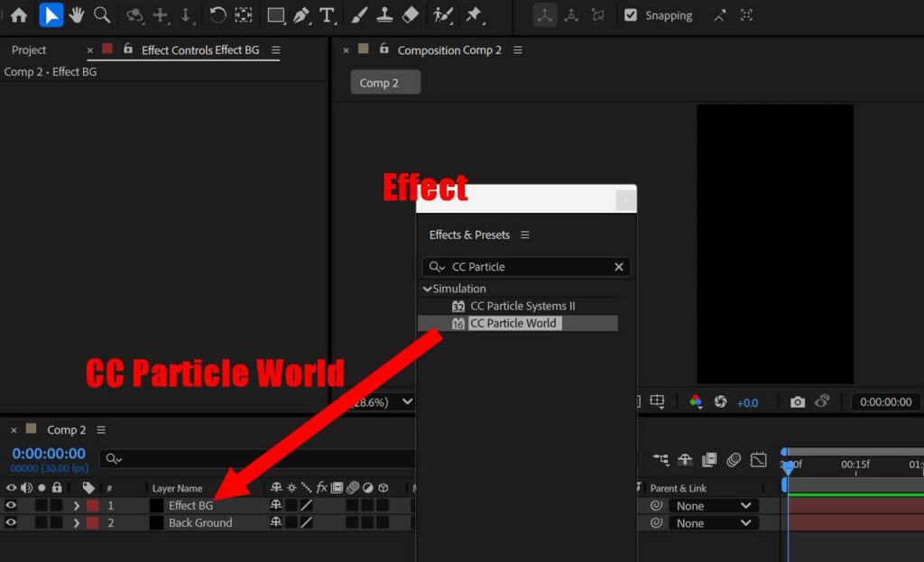Click Composition Mini-Flowchart icon

tap(660, 459)
